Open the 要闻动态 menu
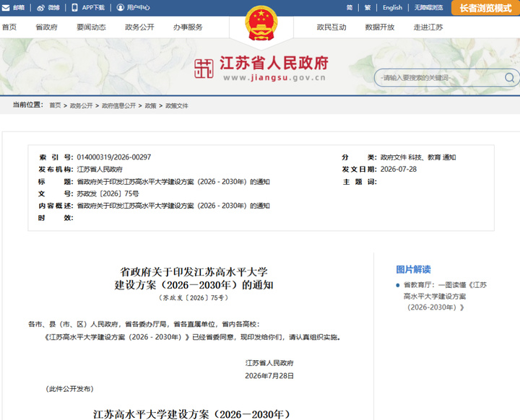This screenshot has height=420, width=520. 91,27
